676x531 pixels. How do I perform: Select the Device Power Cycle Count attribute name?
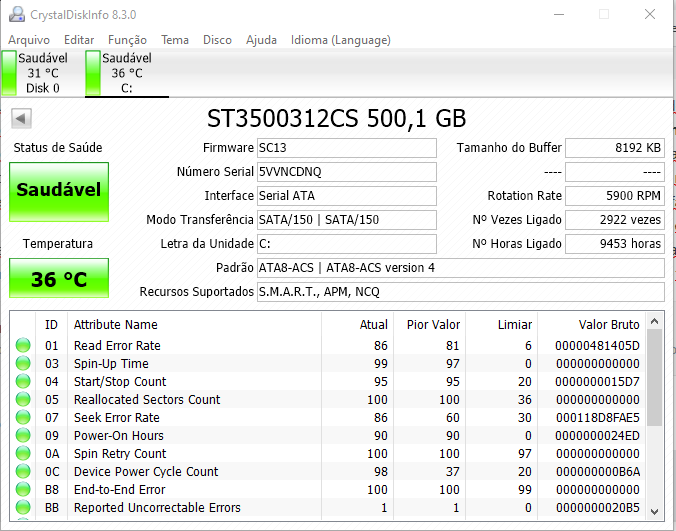pos(146,472)
